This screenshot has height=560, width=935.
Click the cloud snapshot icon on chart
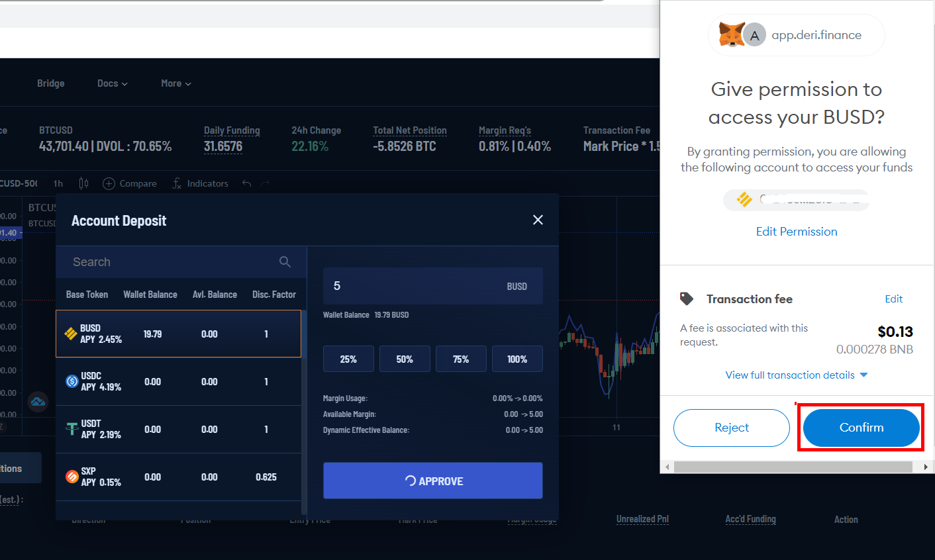click(38, 402)
